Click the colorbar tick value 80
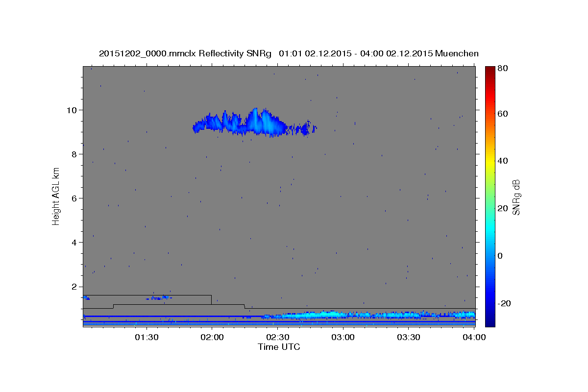This screenshot has width=588, height=392. click(x=503, y=69)
